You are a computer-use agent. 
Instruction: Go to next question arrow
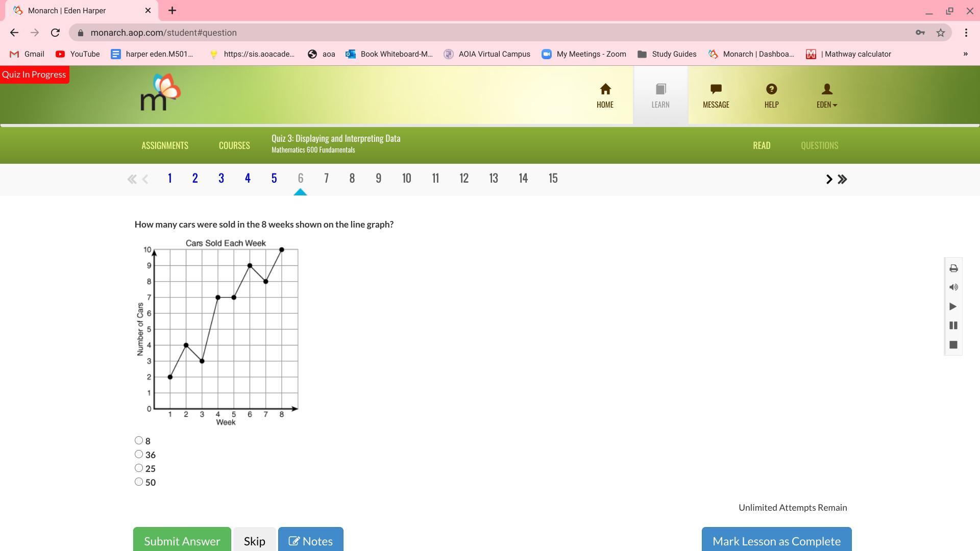829,179
